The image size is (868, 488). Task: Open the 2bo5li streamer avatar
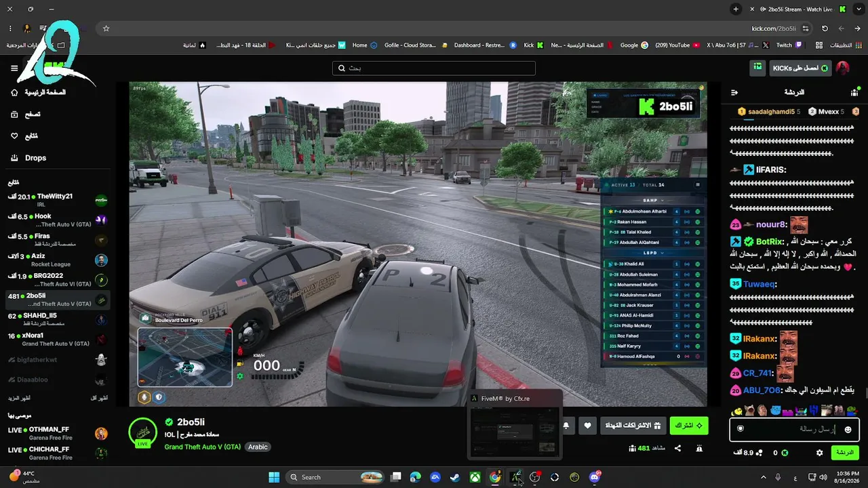pos(142,432)
